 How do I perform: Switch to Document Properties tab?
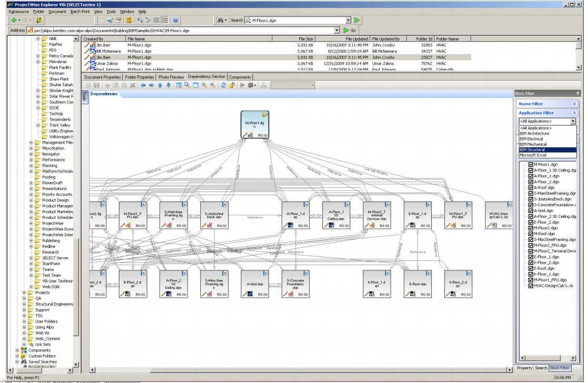click(103, 77)
